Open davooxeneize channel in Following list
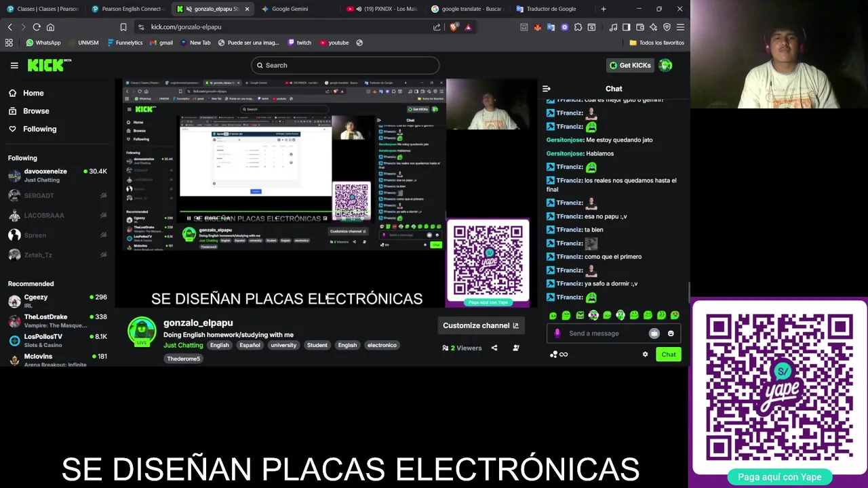 click(58, 176)
